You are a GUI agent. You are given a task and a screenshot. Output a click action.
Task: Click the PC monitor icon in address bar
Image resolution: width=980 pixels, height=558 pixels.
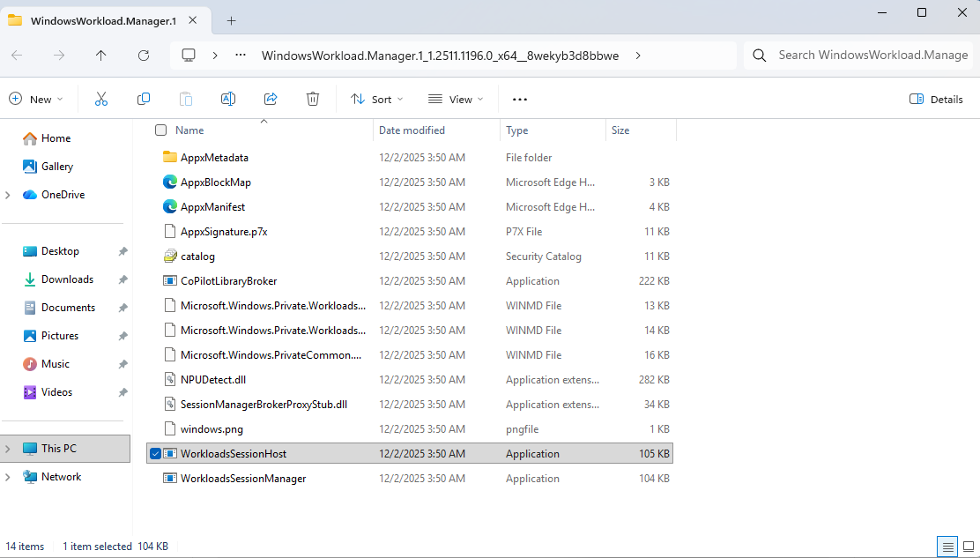tap(188, 55)
